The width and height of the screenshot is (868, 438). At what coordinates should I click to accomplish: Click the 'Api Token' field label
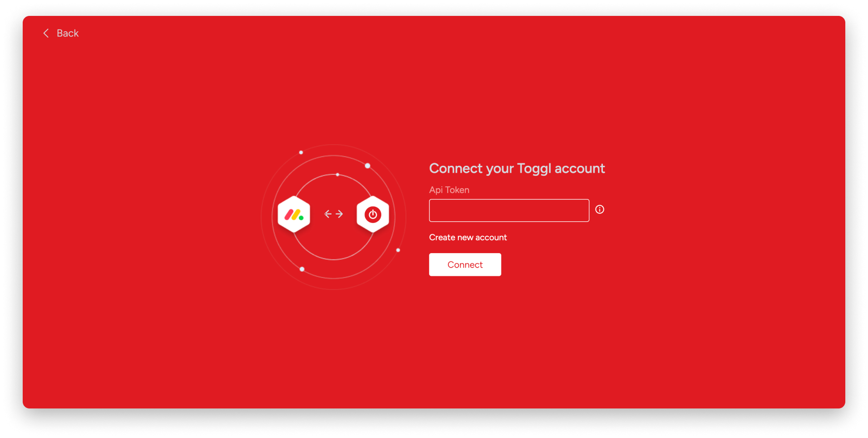tap(449, 190)
